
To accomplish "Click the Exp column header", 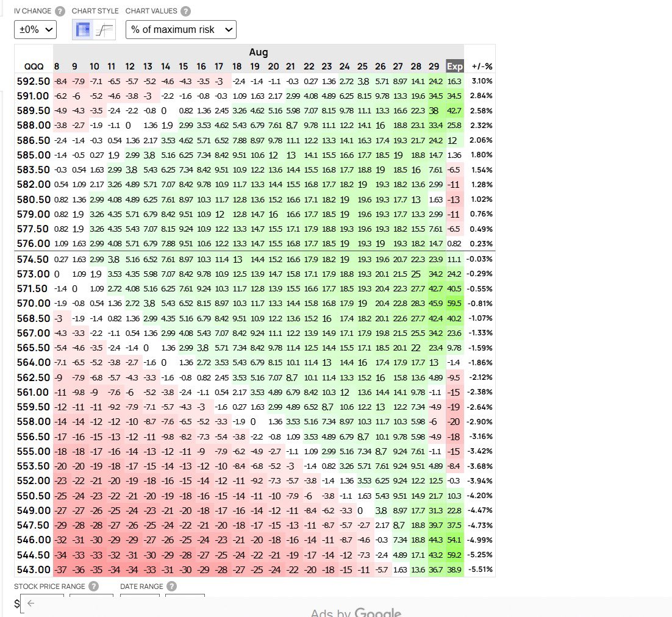I will [455, 66].
